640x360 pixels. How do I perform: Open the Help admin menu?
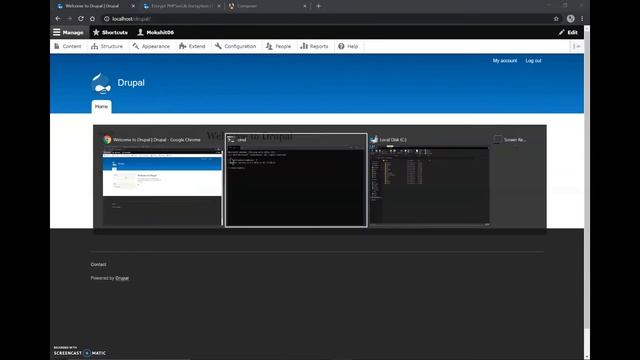click(x=348, y=46)
